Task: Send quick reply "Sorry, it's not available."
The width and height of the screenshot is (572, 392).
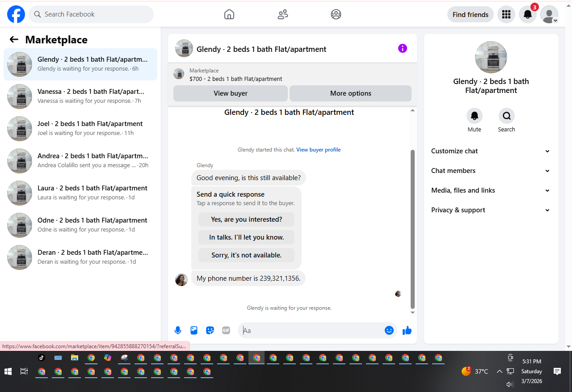Action: (x=247, y=255)
